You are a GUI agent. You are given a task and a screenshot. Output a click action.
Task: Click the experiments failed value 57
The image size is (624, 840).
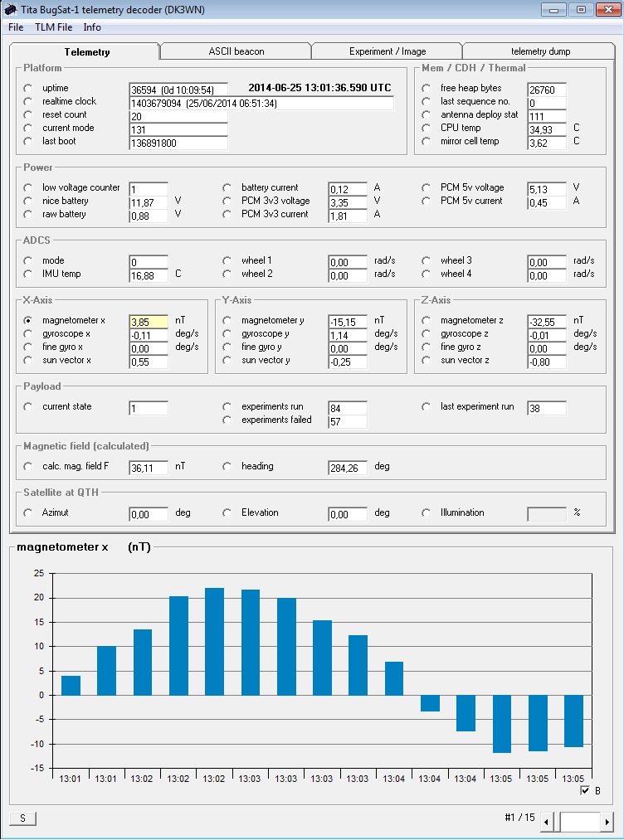(348, 421)
